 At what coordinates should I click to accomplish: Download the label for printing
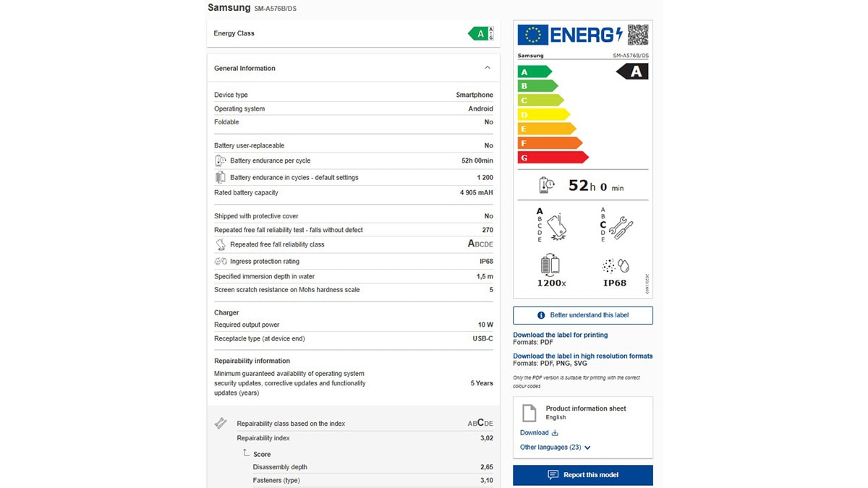[560, 335]
